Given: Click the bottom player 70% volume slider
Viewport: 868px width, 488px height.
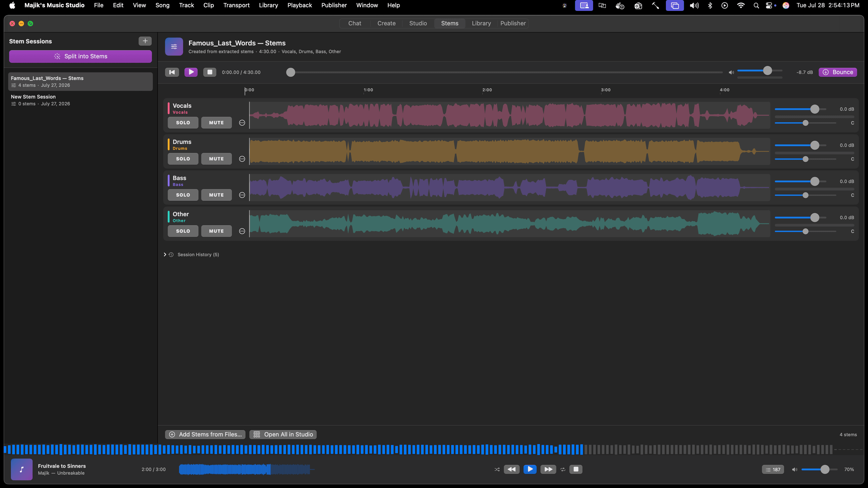Looking at the screenshot, I should click(819, 469).
